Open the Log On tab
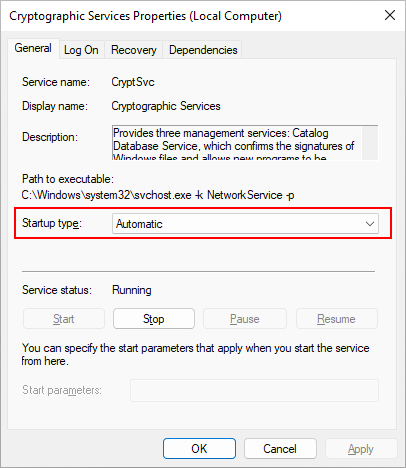The height and width of the screenshot is (468, 406). (81, 50)
